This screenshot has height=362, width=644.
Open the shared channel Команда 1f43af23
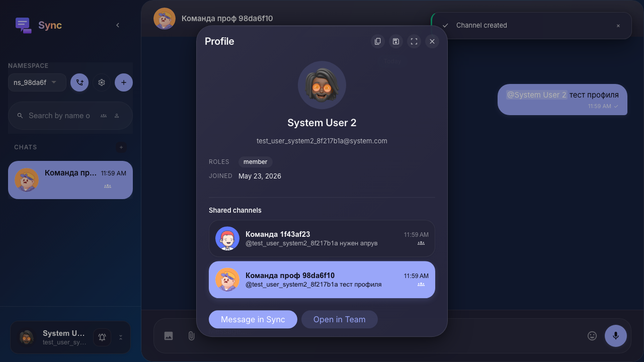point(322,238)
